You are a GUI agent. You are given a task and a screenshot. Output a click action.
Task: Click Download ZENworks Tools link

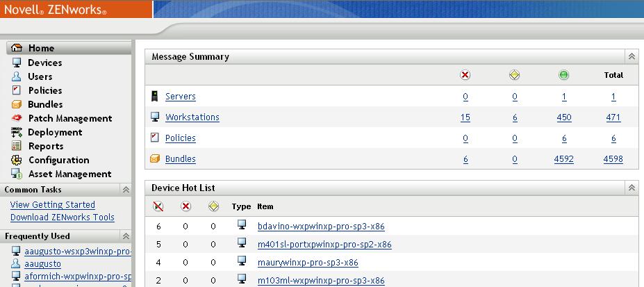[x=63, y=218]
